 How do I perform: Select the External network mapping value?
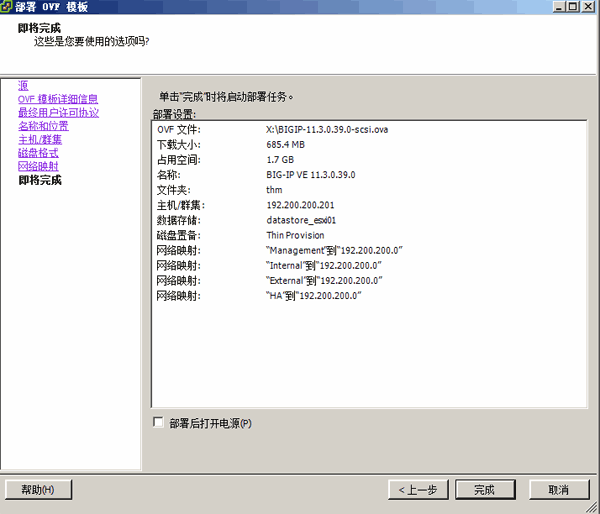coord(324,281)
